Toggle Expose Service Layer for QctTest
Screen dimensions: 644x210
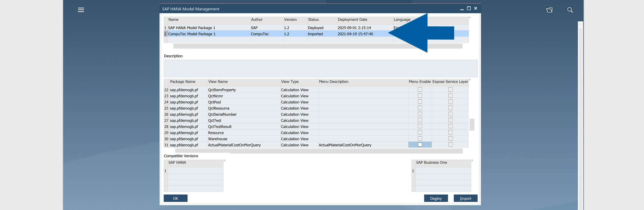(450, 120)
